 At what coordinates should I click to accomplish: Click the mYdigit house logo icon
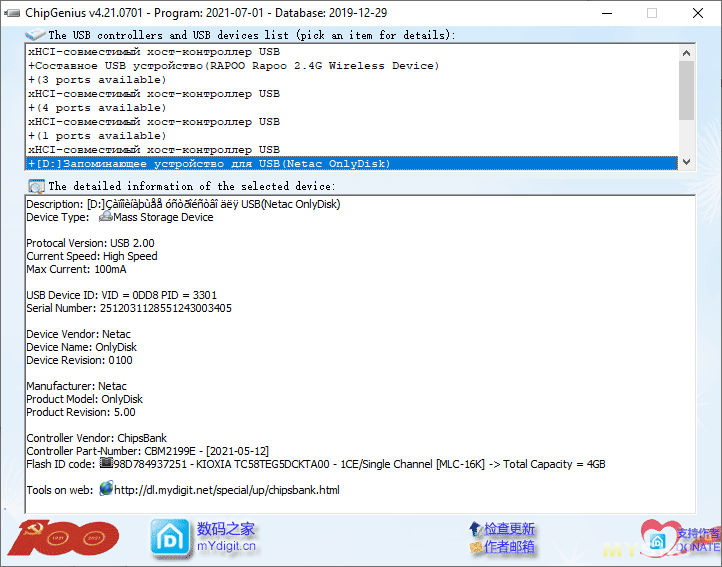click(169, 537)
